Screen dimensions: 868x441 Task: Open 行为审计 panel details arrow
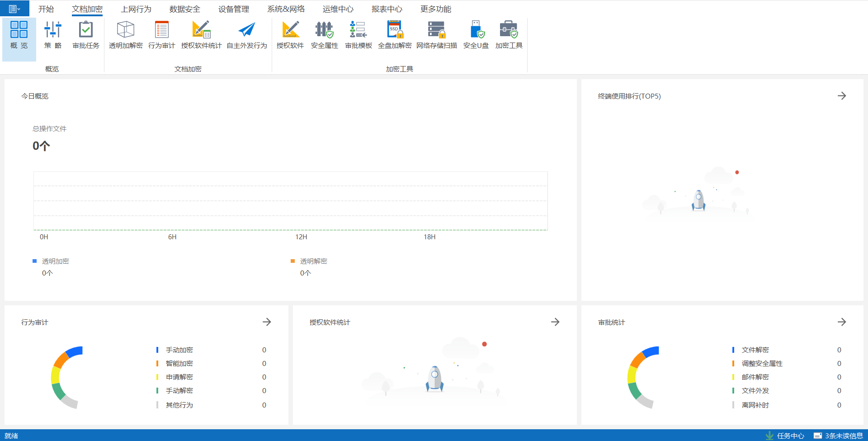click(267, 322)
